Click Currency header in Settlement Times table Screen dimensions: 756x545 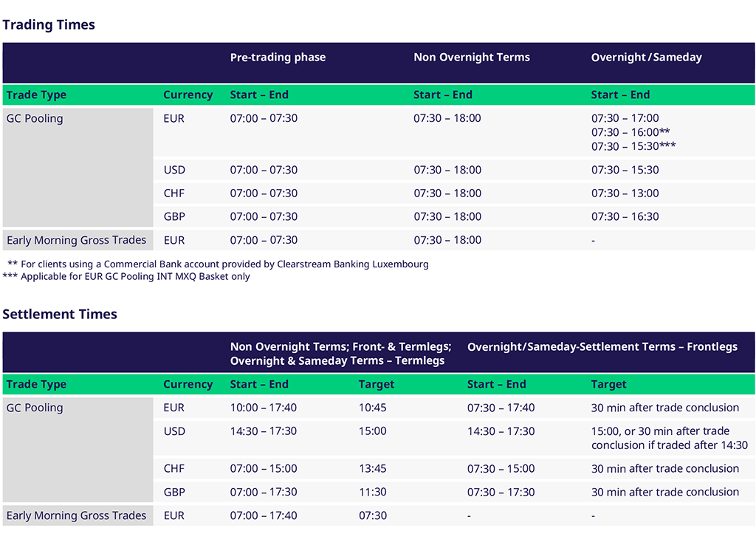[188, 385]
